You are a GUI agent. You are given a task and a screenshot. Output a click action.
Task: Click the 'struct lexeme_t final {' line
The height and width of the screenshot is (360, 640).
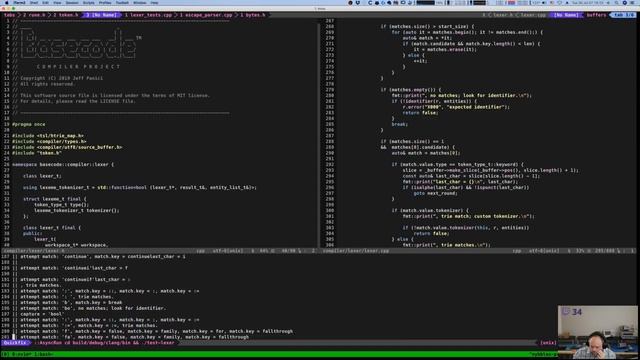pyautogui.click(x=55, y=199)
